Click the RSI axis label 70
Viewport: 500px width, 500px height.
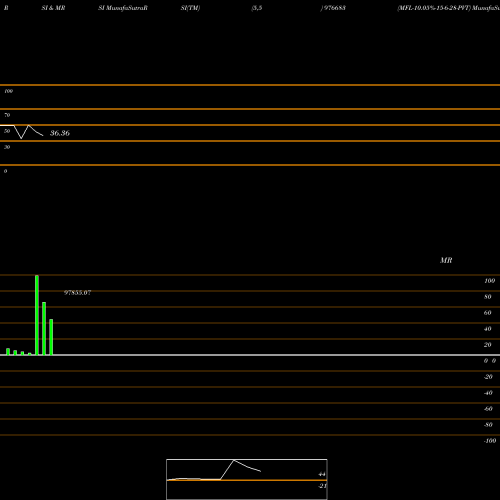point(7,115)
